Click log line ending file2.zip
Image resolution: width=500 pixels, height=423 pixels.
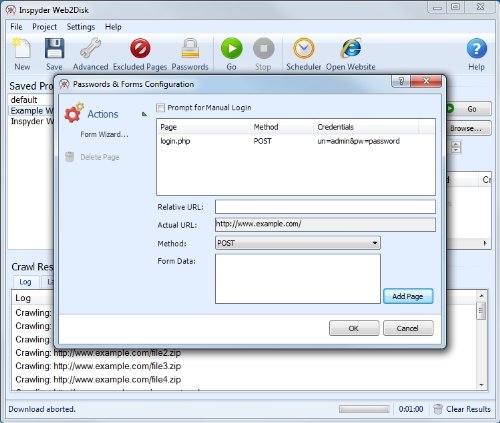98,353
